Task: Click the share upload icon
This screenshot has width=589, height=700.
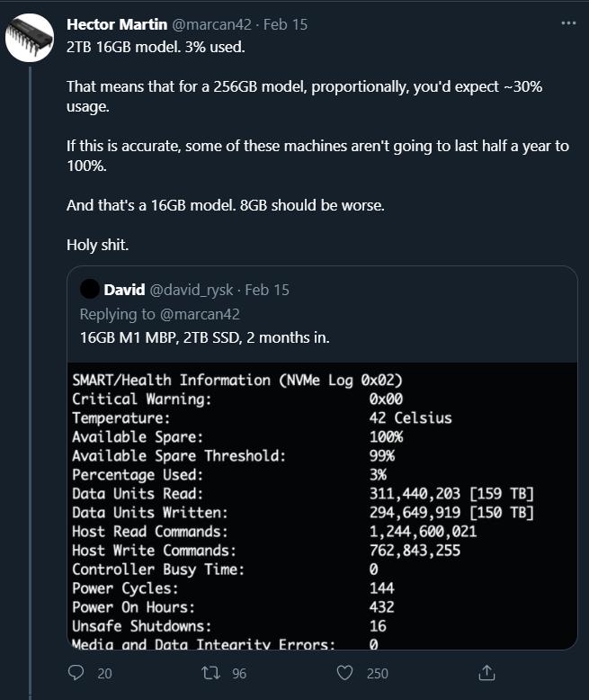Action: point(486,672)
